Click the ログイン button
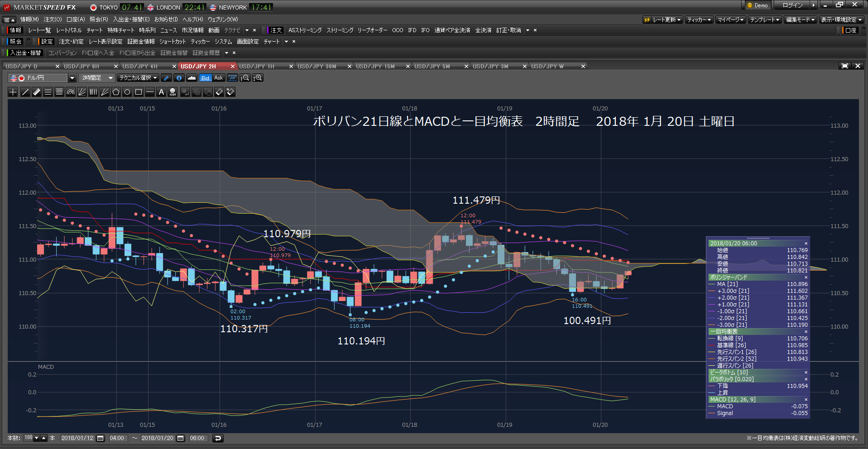The width and height of the screenshot is (868, 449). coord(792,5)
